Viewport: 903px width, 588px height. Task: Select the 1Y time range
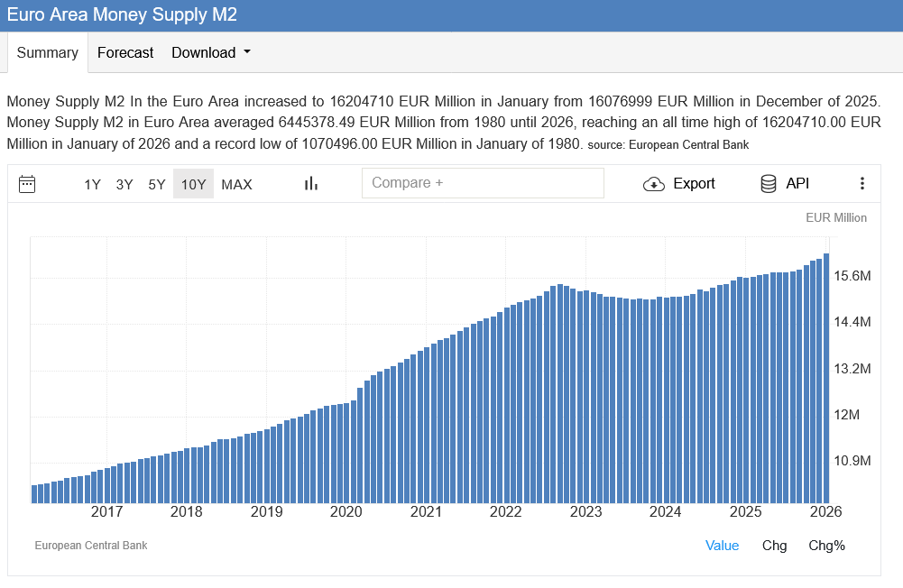(92, 184)
